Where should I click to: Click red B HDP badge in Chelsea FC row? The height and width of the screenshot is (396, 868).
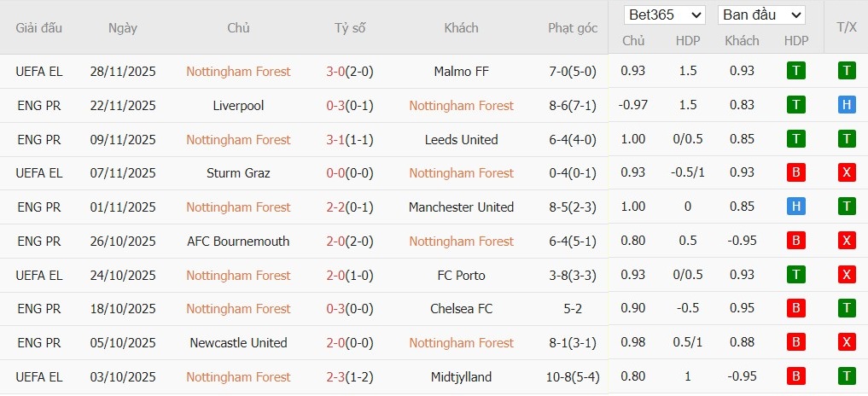[795, 309]
